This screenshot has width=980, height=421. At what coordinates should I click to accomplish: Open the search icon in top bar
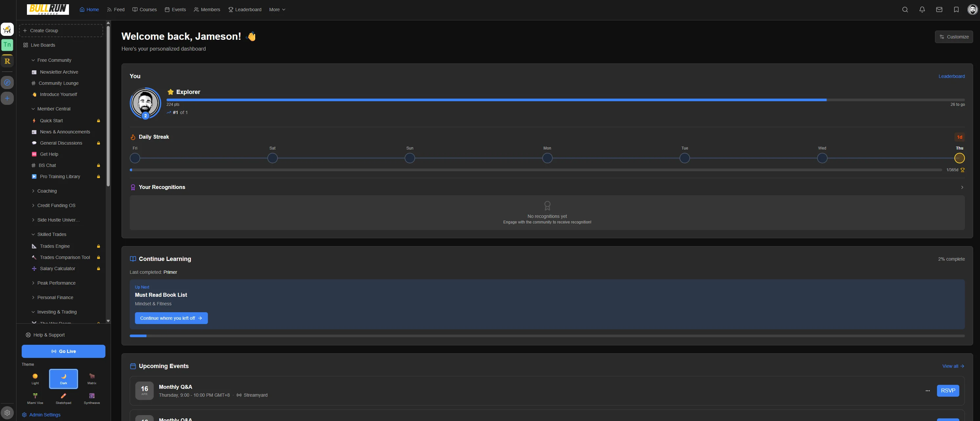click(905, 10)
